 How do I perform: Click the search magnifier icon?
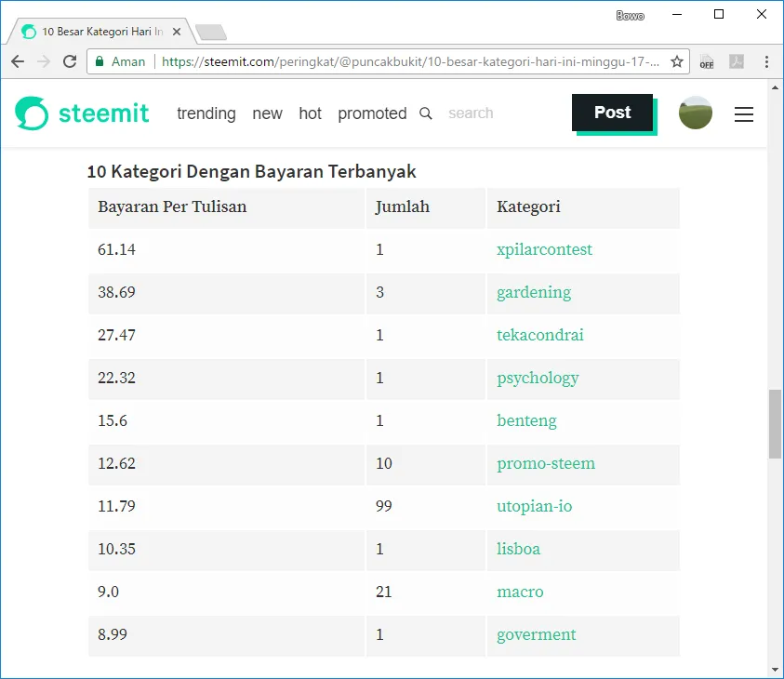(426, 113)
